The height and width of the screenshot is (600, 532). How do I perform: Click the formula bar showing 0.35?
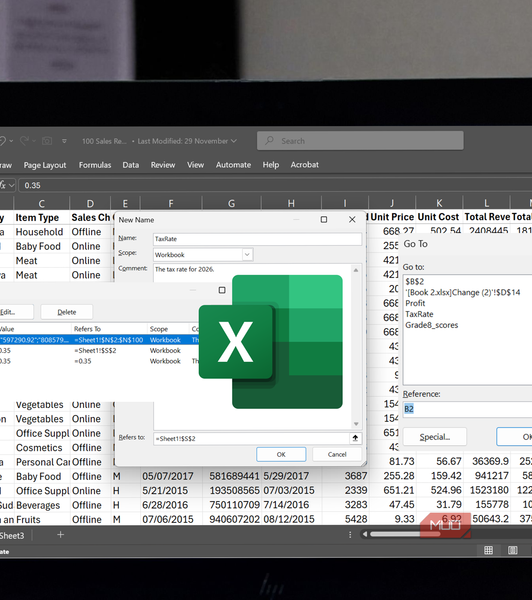pyautogui.click(x=276, y=185)
